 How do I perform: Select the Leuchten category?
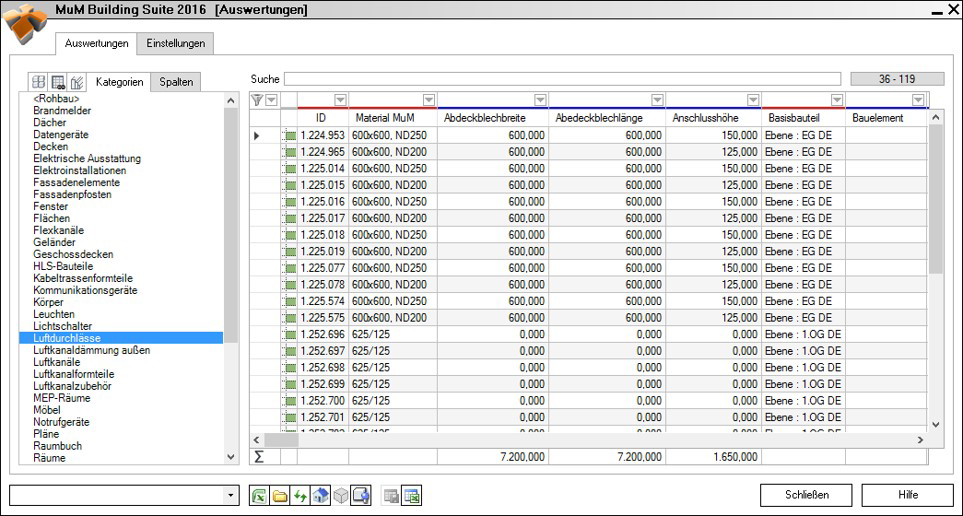[x=54, y=314]
